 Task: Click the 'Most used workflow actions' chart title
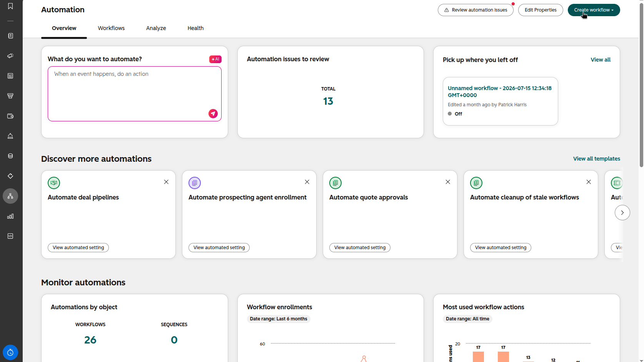(x=483, y=307)
